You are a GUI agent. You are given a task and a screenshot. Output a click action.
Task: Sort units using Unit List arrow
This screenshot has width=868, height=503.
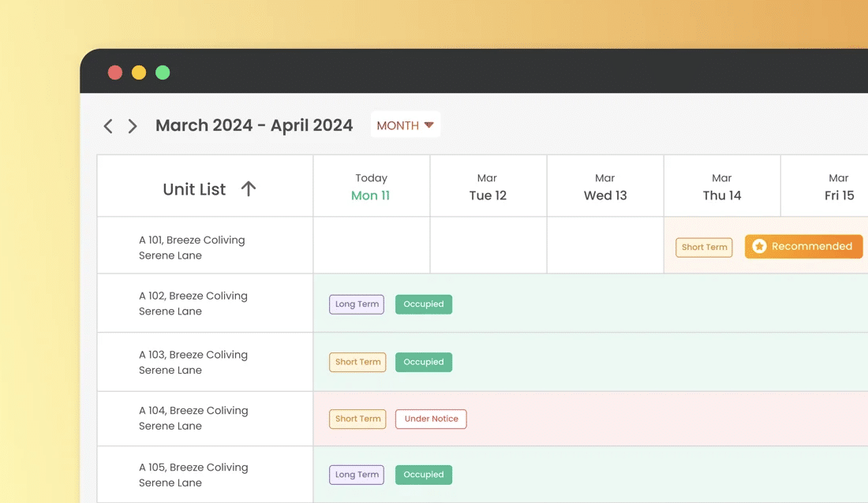tap(249, 188)
